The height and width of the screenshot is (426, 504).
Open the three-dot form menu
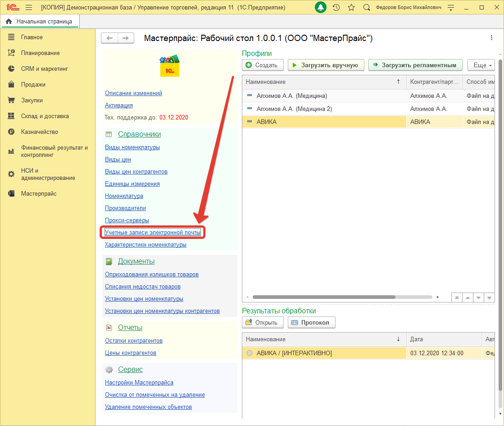[491, 38]
